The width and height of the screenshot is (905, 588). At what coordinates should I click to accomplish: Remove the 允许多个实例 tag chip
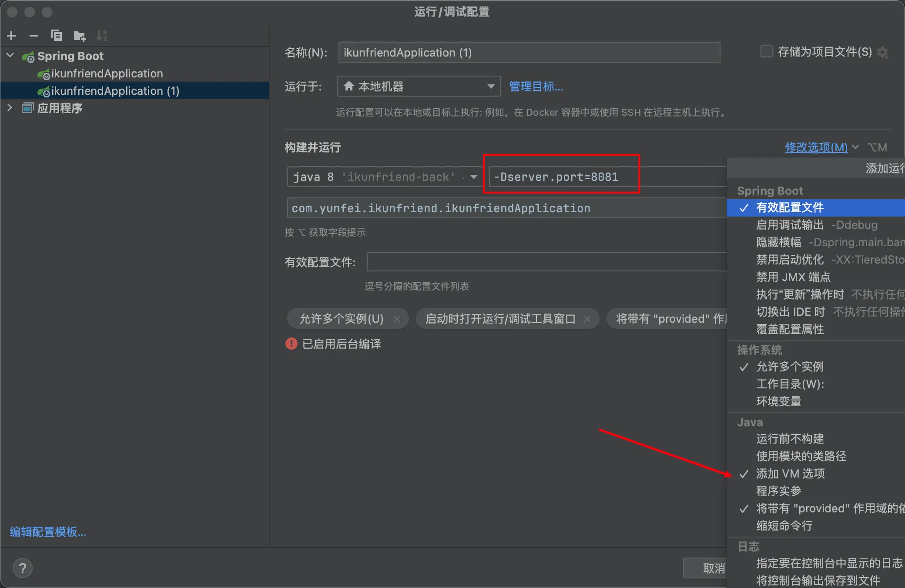[x=397, y=319]
